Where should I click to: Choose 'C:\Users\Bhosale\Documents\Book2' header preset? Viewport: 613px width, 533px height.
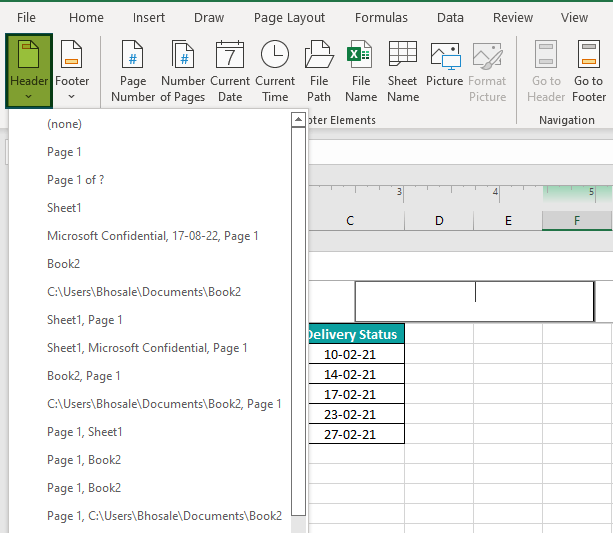coord(150,292)
